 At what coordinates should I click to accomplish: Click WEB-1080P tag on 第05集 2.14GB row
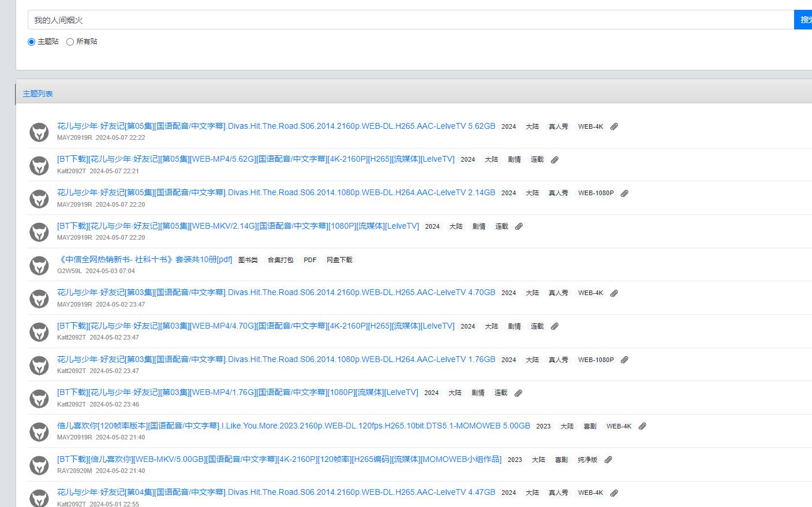[x=596, y=193]
